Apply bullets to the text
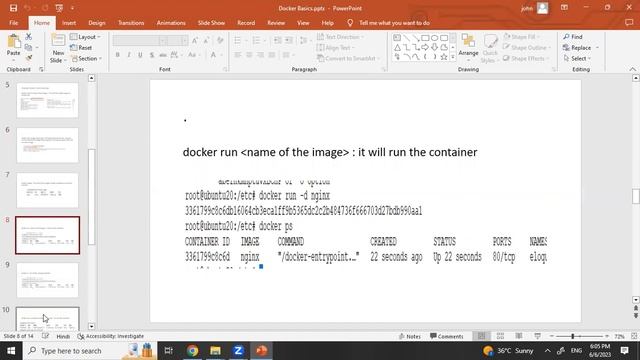Viewport: 640px width, 360px height. point(237,40)
